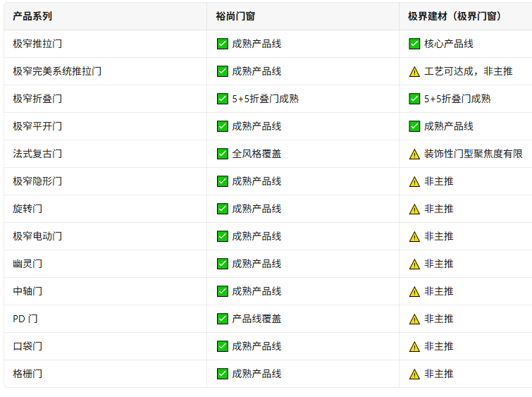This screenshot has height=397, width=532.
Task: Click 工艺可达成,非主推 text
Action: click(x=468, y=71)
